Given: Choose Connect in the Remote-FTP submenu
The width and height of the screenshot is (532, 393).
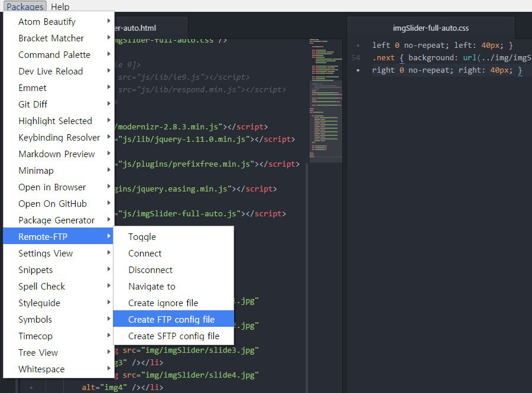Looking at the screenshot, I should tap(173, 254).
